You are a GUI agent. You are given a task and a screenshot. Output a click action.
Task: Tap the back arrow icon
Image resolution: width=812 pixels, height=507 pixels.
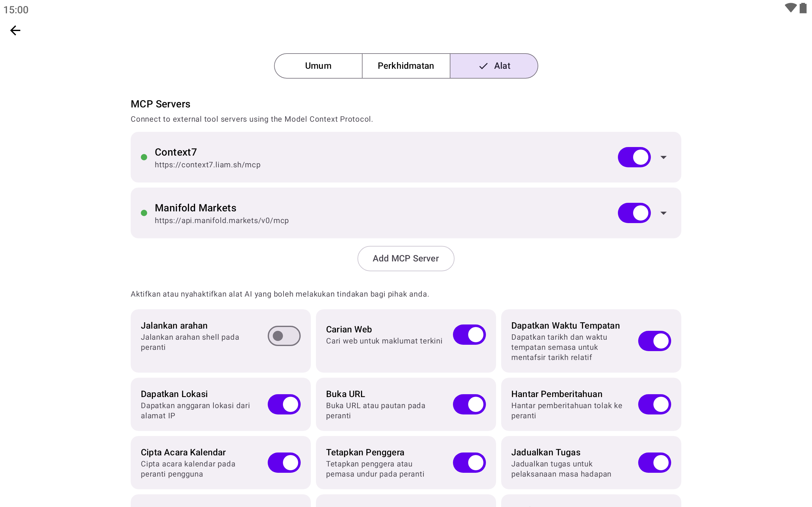pyautogui.click(x=15, y=30)
